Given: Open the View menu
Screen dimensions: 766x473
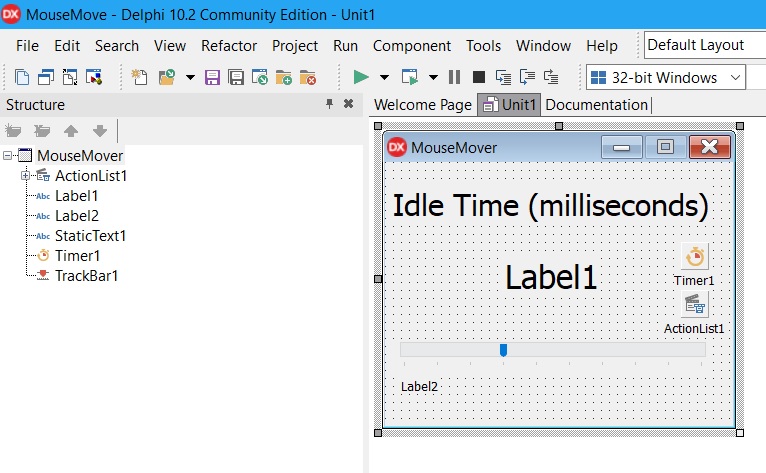Looking at the screenshot, I should [x=170, y=46].
